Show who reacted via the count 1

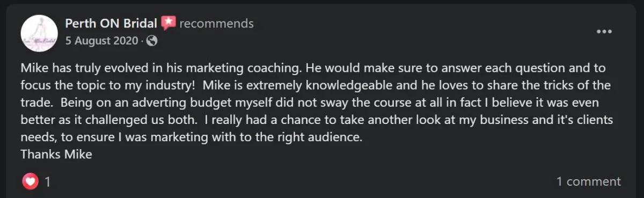point(48,182)
